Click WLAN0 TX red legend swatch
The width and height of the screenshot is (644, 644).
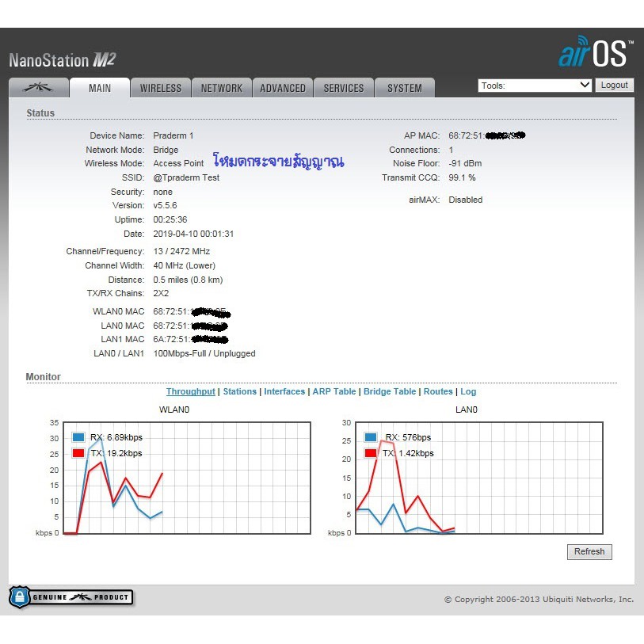click(78, 453)
